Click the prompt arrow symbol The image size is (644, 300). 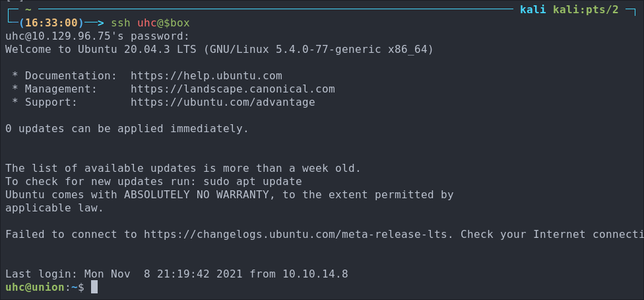pyautogui.click(x=95, y=23)
